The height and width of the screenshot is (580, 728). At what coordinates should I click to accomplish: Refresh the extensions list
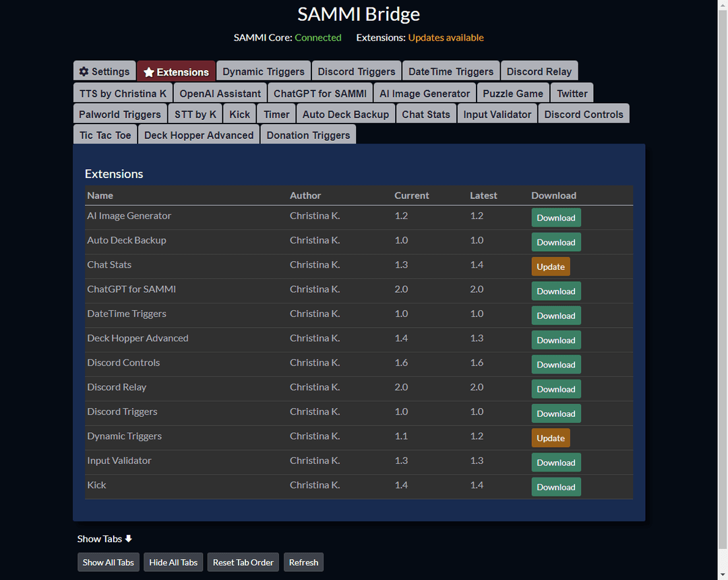(303, 562)
